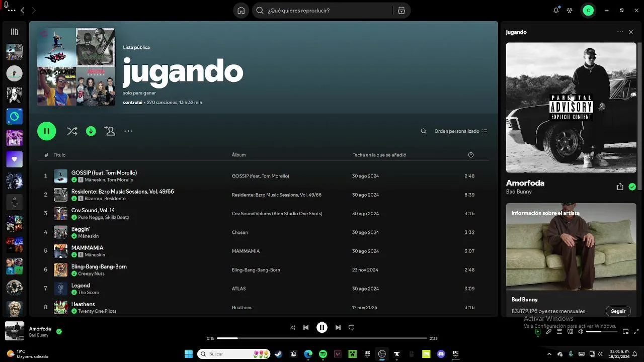644x362 pixels.
Task: Mute audio with the player speaker icon
Action: (581, 332)
